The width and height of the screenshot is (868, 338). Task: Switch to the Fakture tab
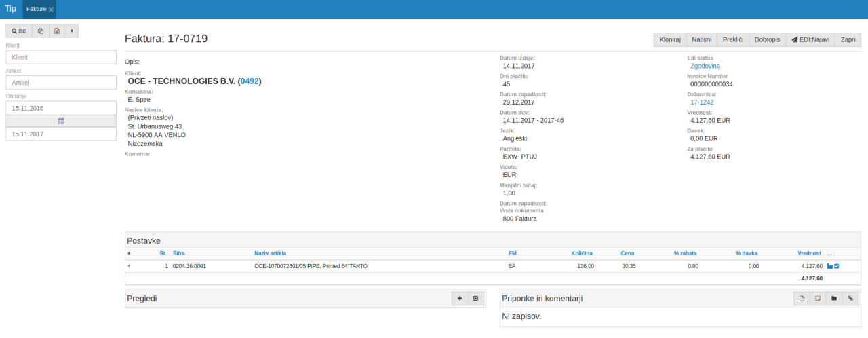37,9
